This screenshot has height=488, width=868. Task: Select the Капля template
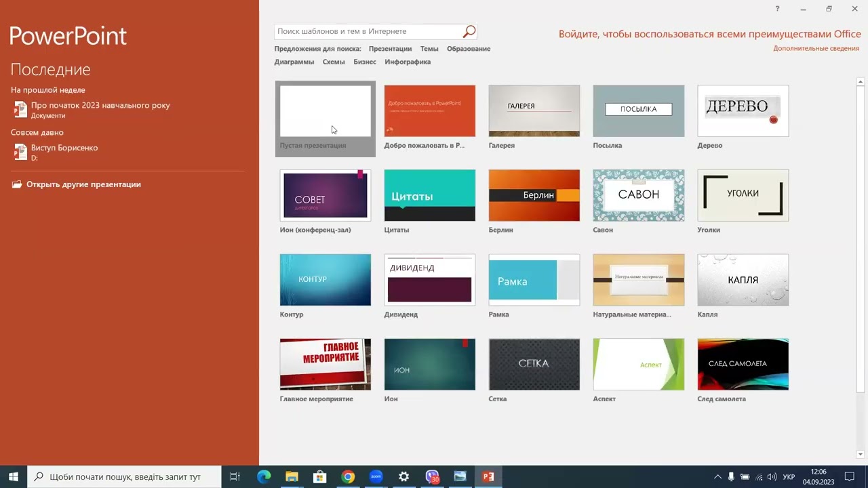(x=743, y=288)
